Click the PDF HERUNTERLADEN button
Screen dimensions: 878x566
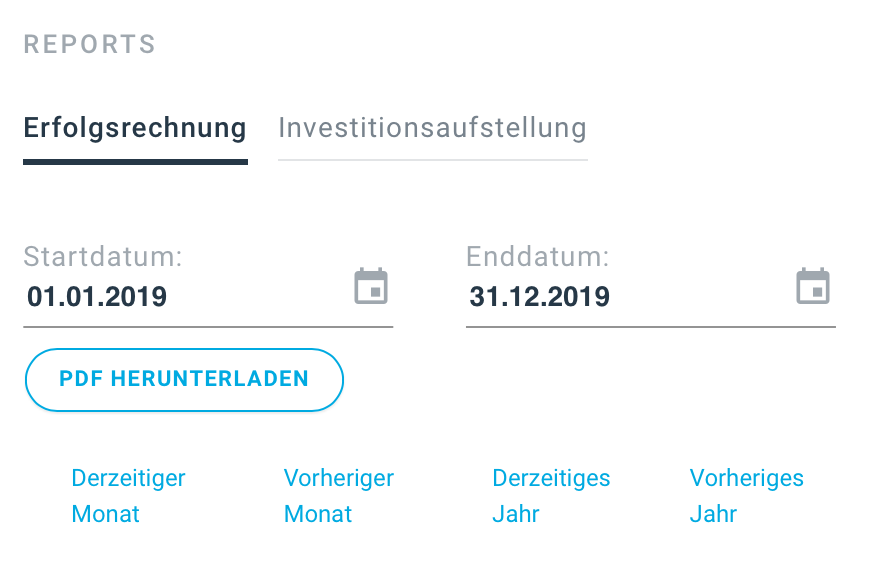pos(184,380)
